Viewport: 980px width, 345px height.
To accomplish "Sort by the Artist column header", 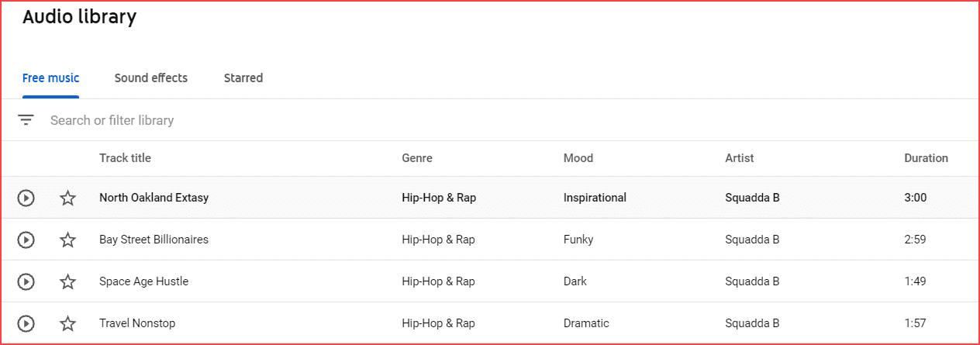I will pyautogui.click(x=740, y=158).
